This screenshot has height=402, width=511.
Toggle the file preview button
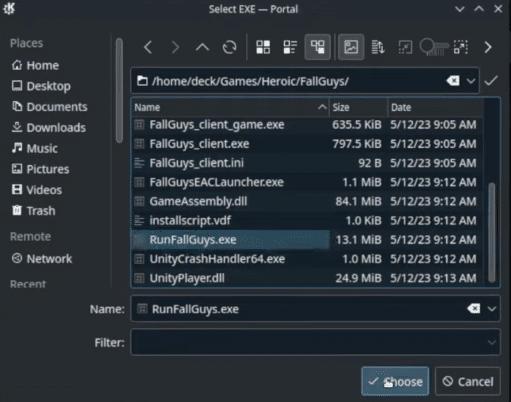pos(351,47)
